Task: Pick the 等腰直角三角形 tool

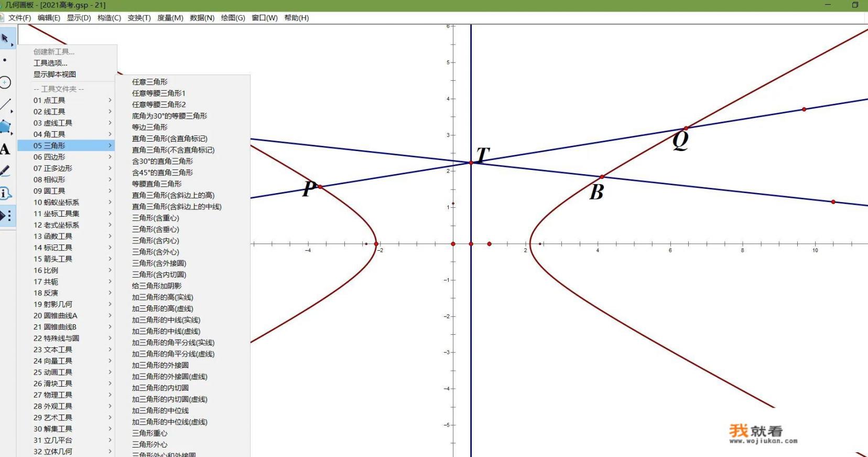Action: click(157, 184)
